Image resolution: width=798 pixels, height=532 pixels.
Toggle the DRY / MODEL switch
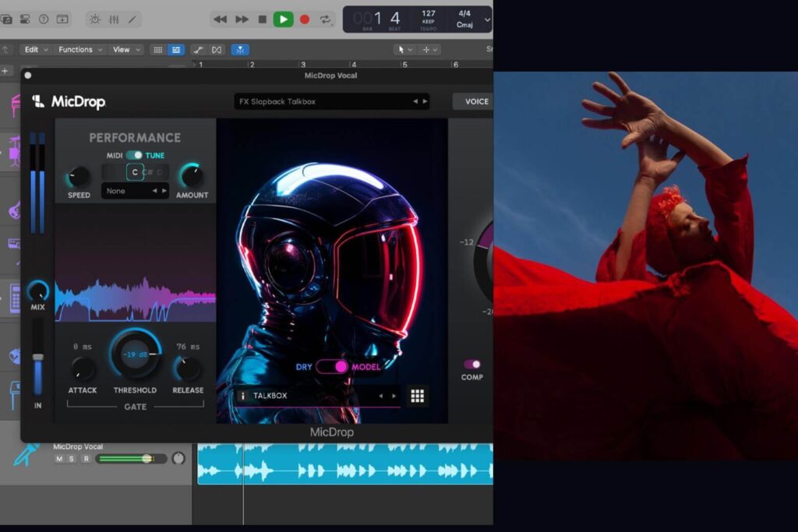(x=332, y=367)
